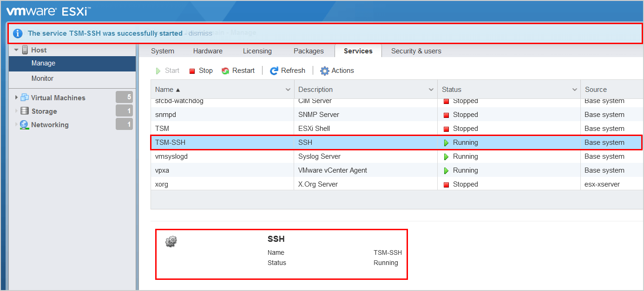Viewport: 644px width, 291px height.
Task: Click the Restart service icon
Action: tap(225, 71)
